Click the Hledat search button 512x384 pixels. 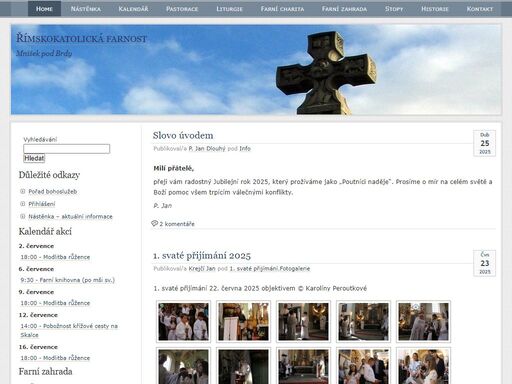coord(34,158)
